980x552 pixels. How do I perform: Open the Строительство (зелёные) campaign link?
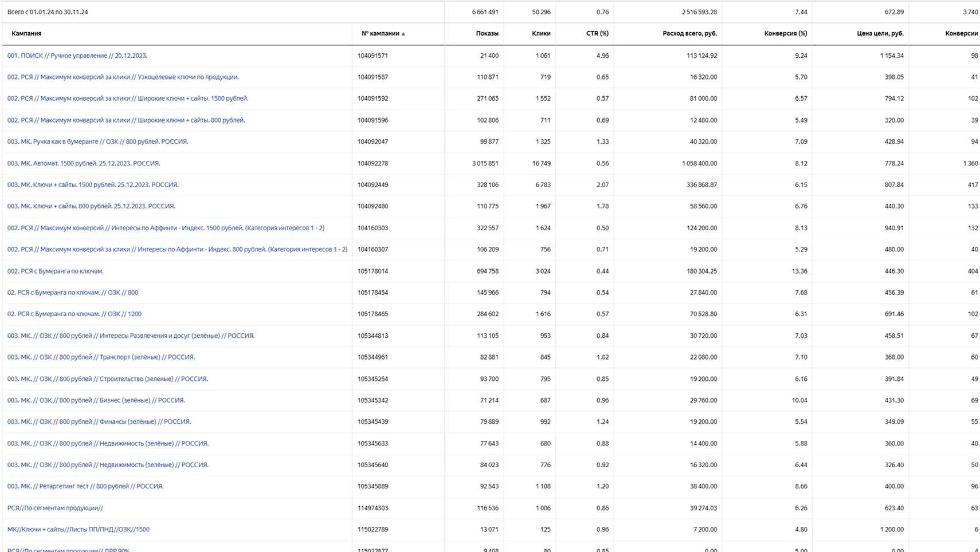(x=107, y=378)
